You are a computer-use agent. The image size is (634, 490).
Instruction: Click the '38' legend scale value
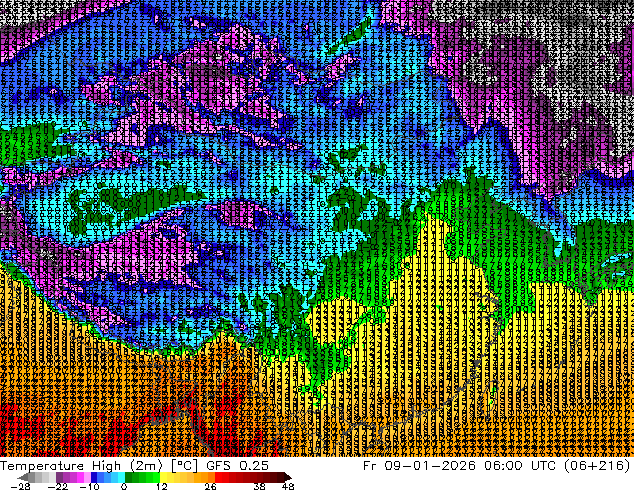click(260, 486)
